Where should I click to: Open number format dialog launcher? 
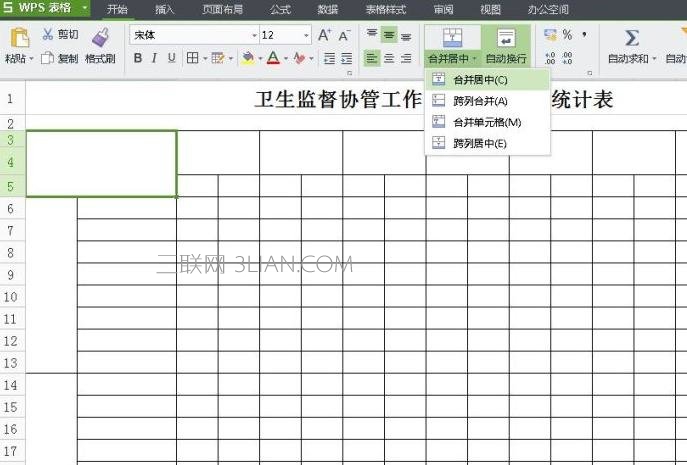[x=590, y=73]
